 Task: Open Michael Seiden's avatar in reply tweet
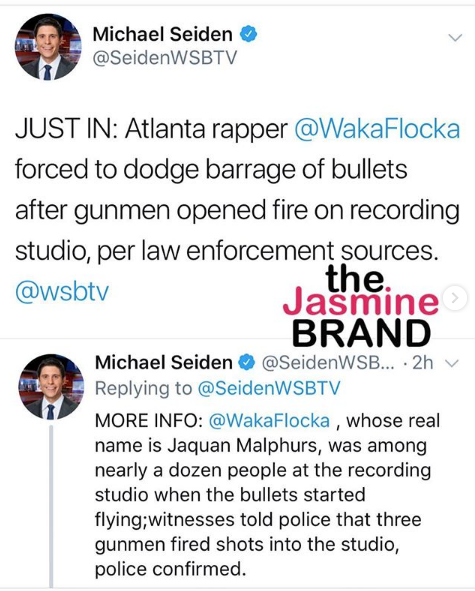tap(51, 387)
